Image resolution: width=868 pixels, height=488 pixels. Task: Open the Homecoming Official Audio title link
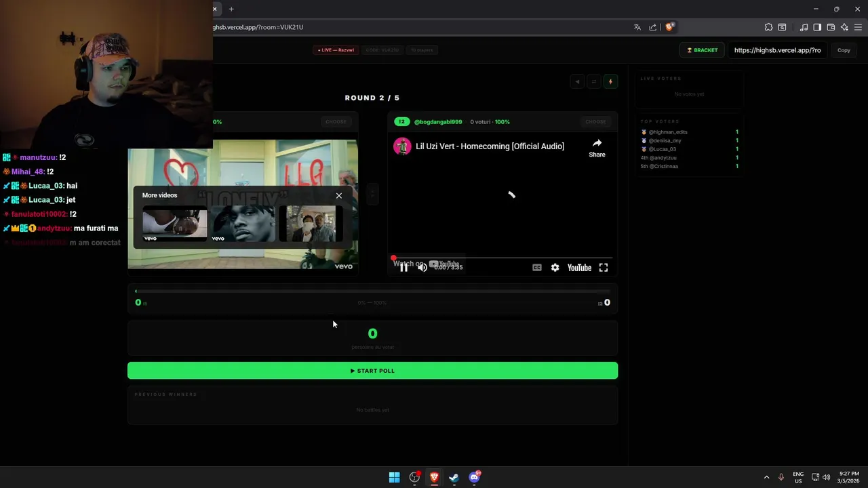pos(490,146)
